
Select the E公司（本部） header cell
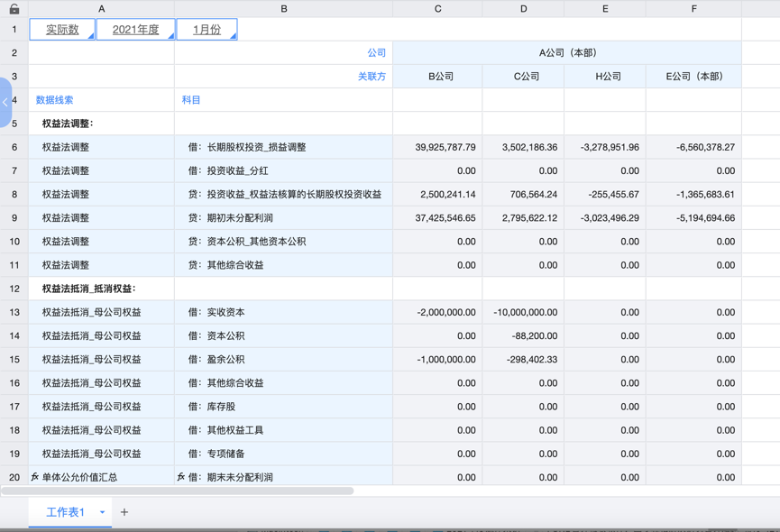coord(693,76)
